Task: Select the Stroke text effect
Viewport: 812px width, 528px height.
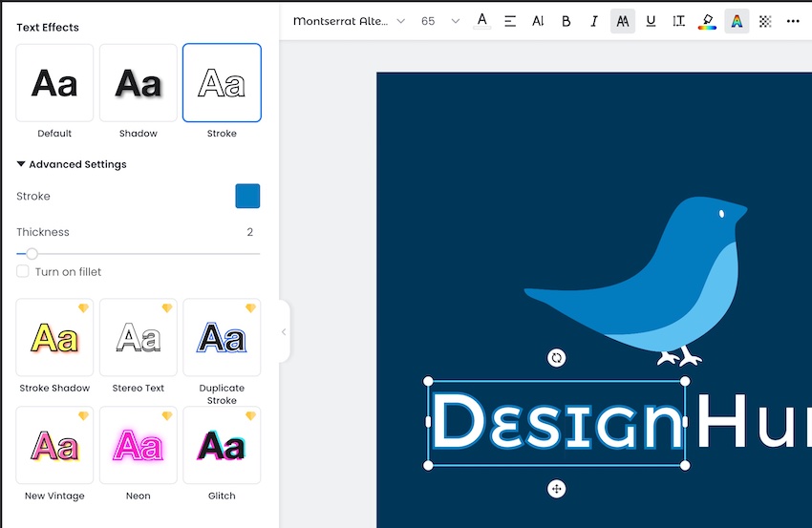Action: point(222,83)
